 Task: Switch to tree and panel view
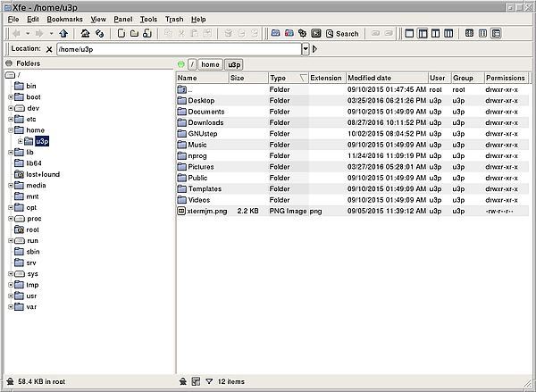pos(424,34)
